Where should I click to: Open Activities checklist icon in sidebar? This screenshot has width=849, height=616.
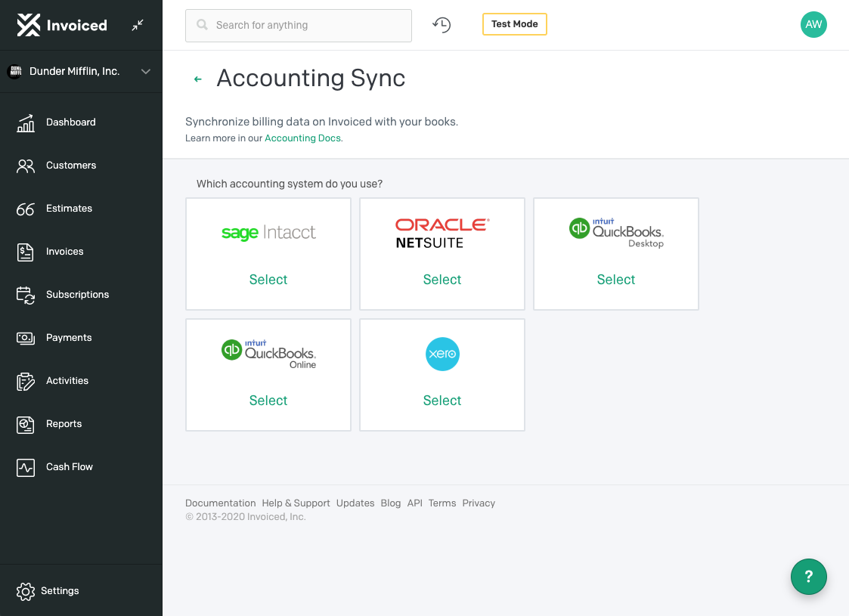26,381
